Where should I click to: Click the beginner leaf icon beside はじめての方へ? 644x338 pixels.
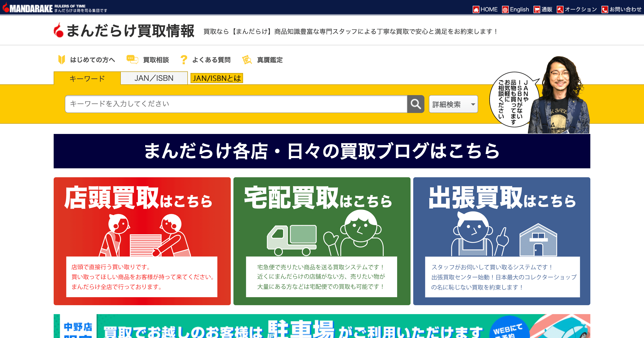click(61, 60)
